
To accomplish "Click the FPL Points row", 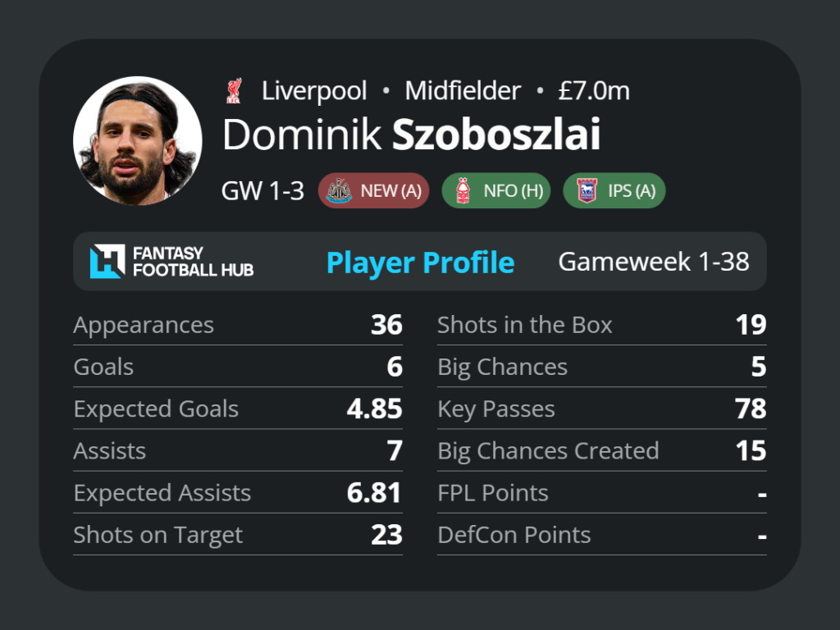I will tap(601, 493).
